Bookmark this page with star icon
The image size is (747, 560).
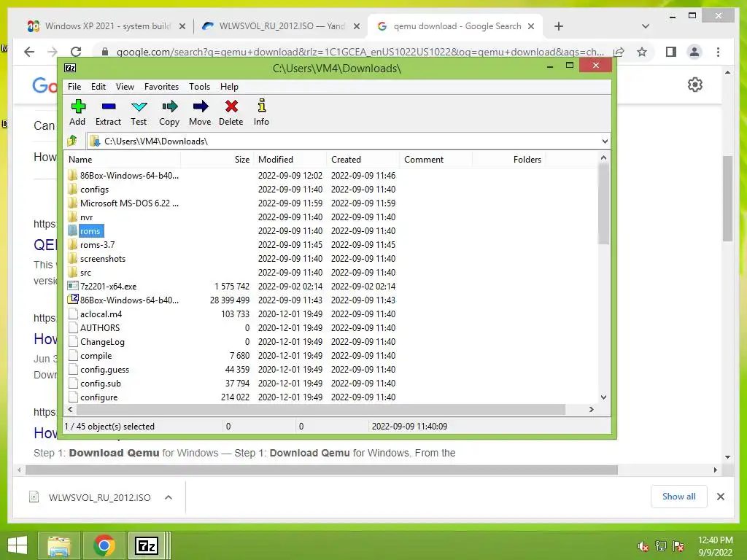coord(642,52)
